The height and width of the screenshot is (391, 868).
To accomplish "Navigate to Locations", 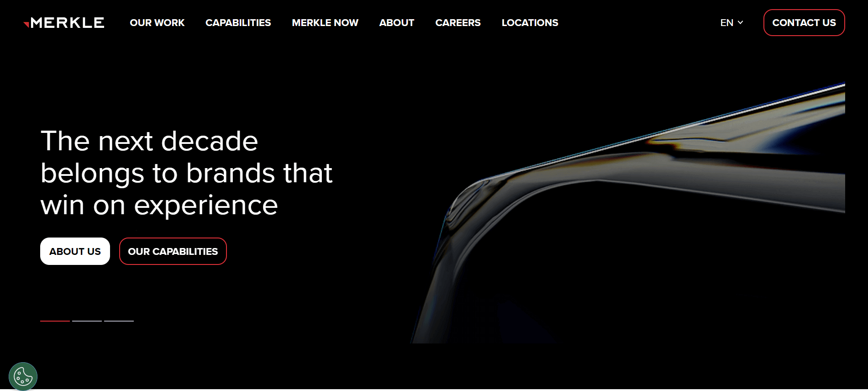I will [530, 23].
